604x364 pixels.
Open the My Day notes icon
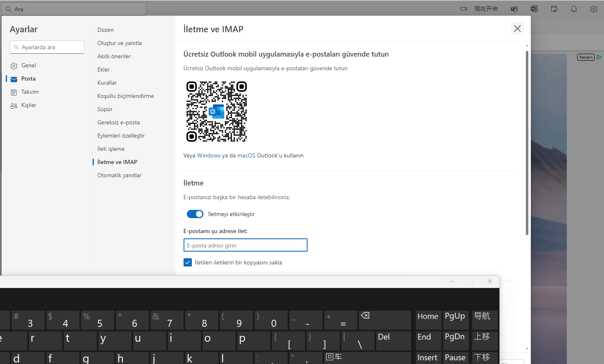pyautogui.click(x=554, y=9)
